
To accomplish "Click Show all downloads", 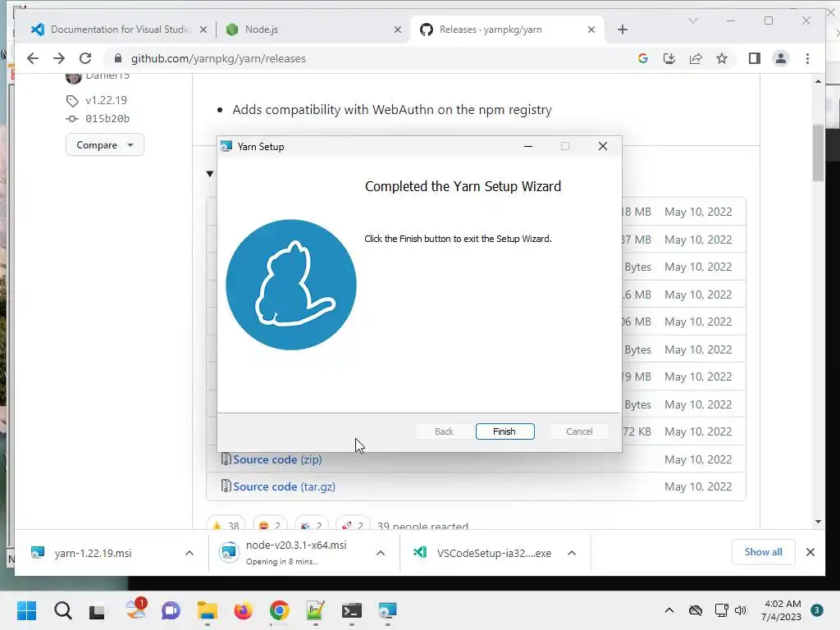I will [x=763, y=552].
